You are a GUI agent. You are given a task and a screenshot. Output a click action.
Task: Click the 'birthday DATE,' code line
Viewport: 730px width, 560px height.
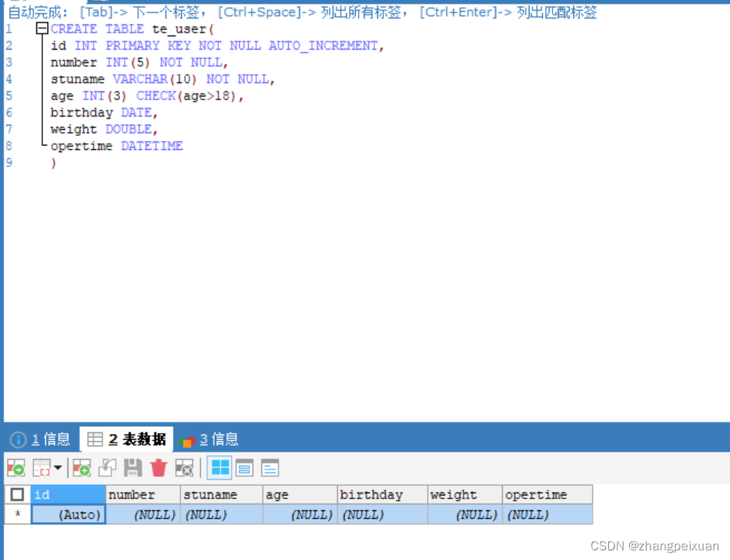(x=104, y=113)
